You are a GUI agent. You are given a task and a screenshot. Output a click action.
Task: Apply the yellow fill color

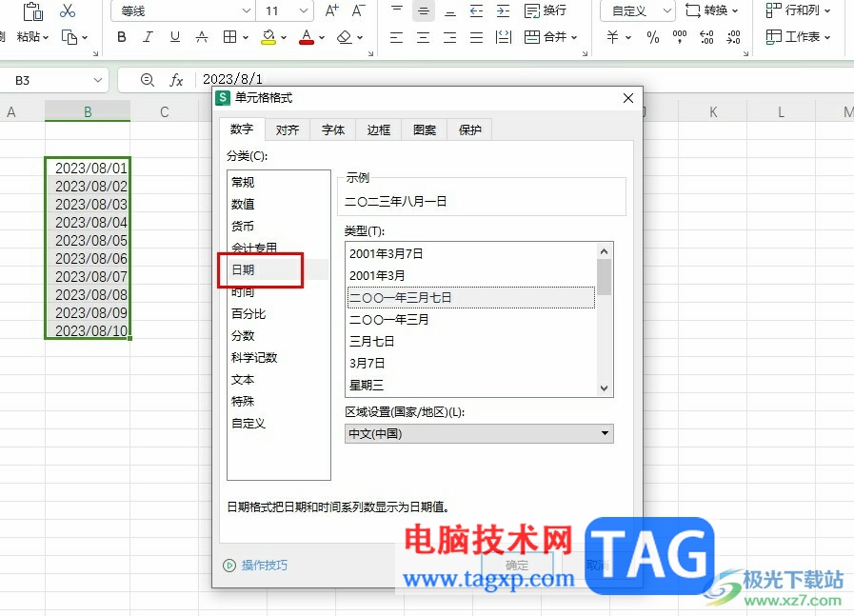[x=268, y=37]
